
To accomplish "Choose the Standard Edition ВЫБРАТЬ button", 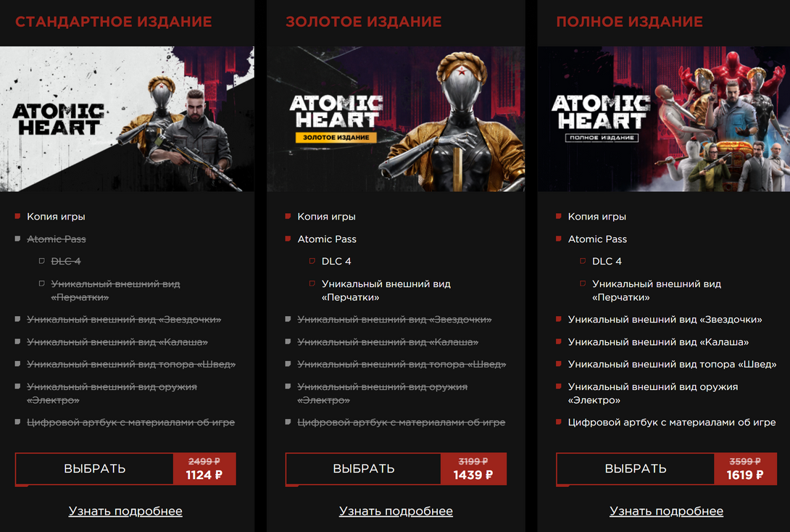I will [94, 468].
